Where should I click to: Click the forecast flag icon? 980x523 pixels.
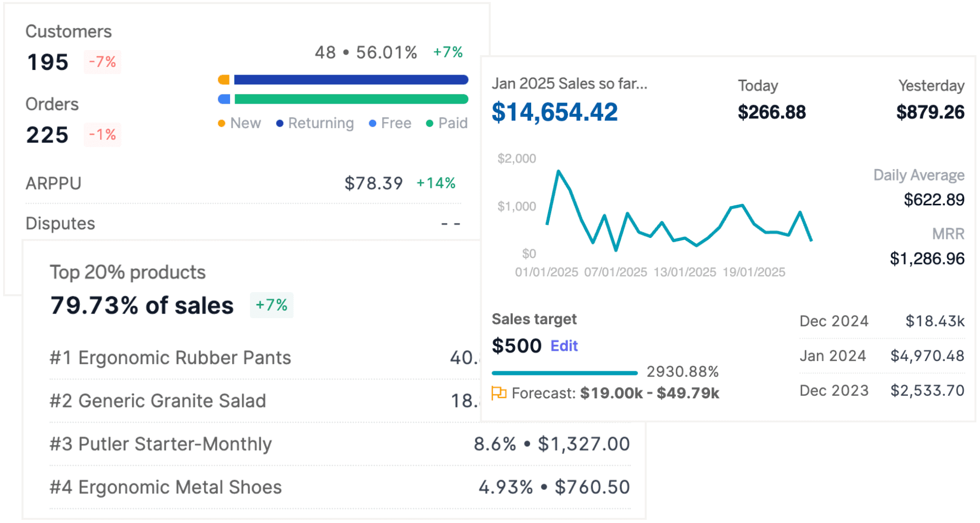click(x=498, y=393)
